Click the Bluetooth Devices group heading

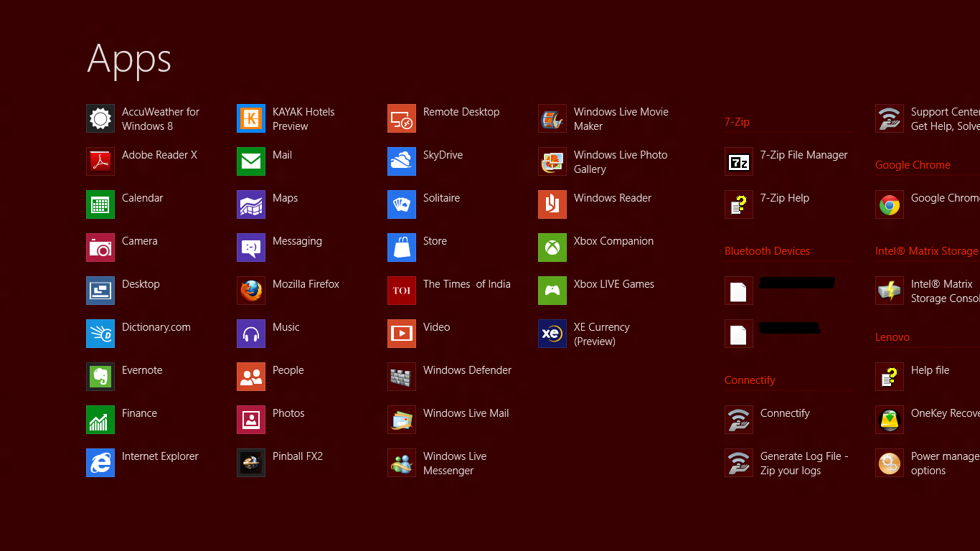pos(767,251)
